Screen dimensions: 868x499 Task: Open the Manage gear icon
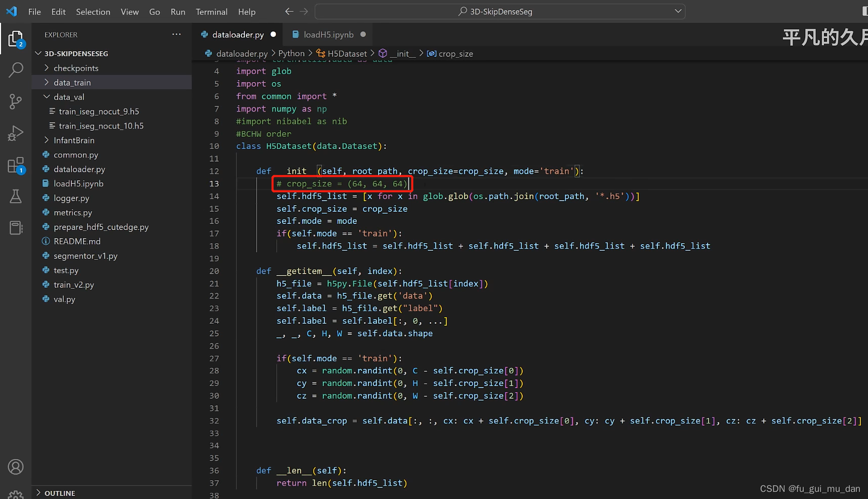pos(16,494)
